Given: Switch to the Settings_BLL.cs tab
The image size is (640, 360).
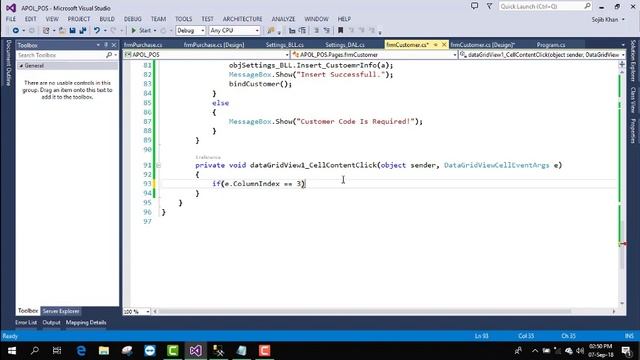Looking at the screenshot, I should tap(285, 45).
